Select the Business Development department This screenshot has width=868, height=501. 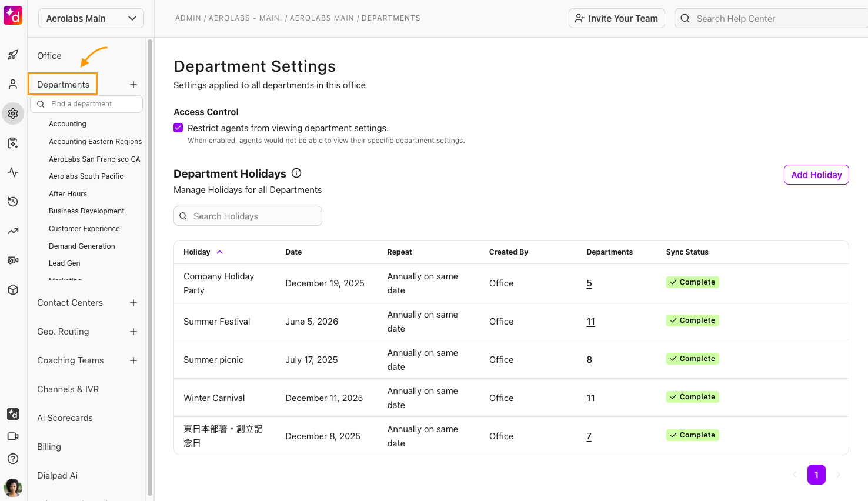pyautogui.click(x=86, y=211)
